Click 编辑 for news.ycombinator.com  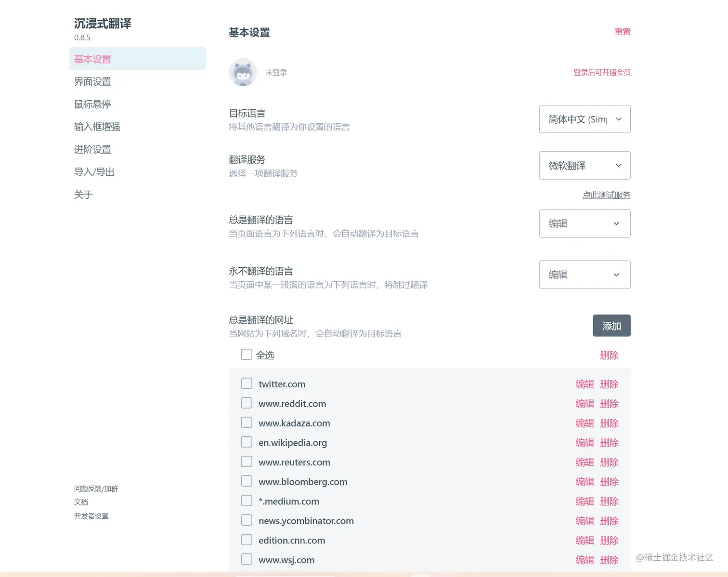585,521
